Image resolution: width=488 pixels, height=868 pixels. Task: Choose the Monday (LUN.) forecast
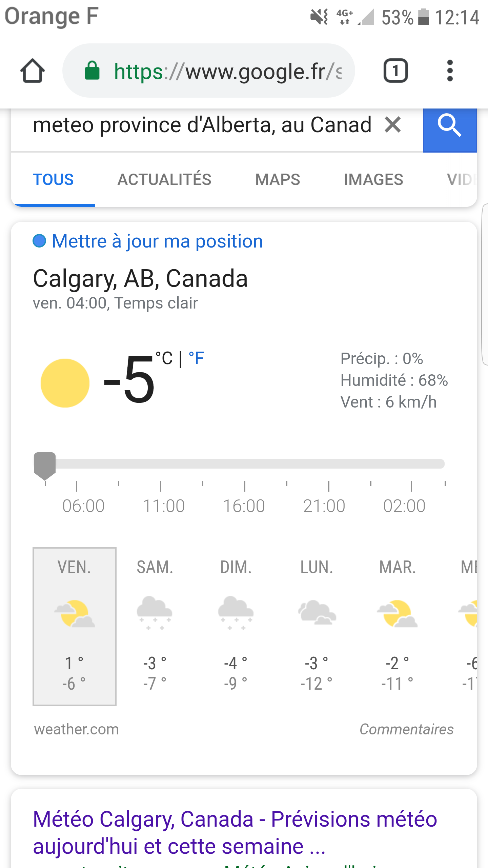317,626
